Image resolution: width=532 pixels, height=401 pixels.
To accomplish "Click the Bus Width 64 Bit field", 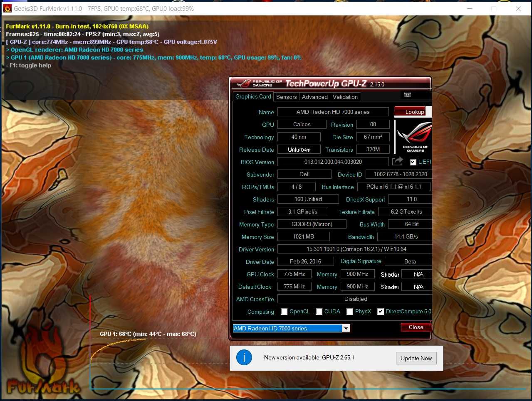I will click(410, 224).
